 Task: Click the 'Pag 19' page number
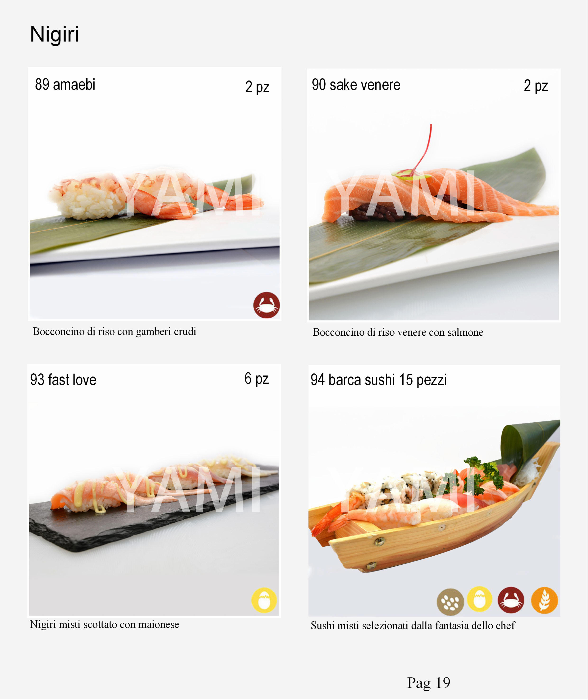pos(429,683)
